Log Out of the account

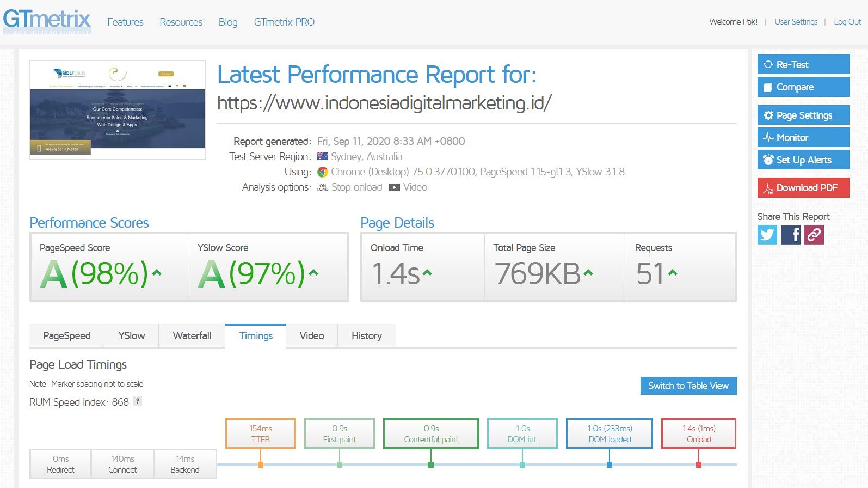click(847, 22)
